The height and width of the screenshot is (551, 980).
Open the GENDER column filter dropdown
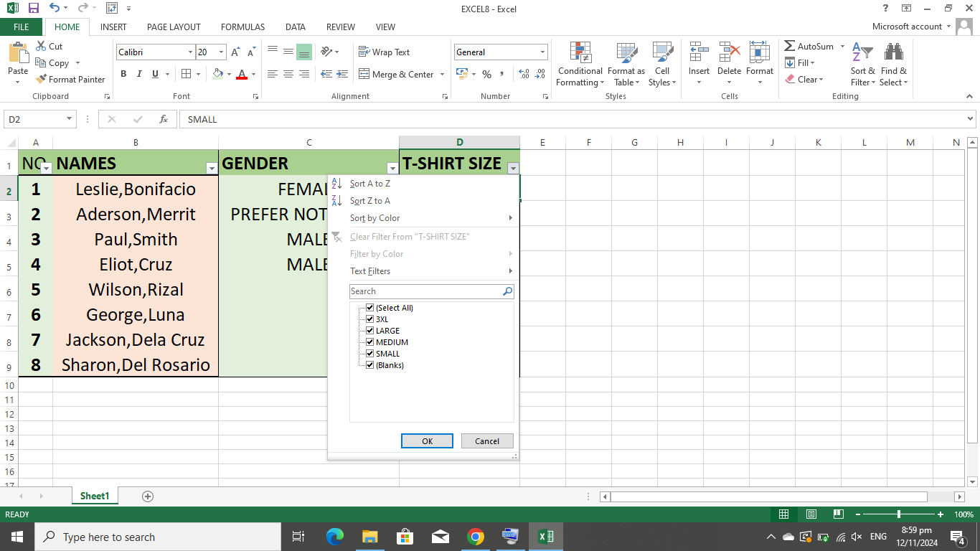tap(392, 169)
